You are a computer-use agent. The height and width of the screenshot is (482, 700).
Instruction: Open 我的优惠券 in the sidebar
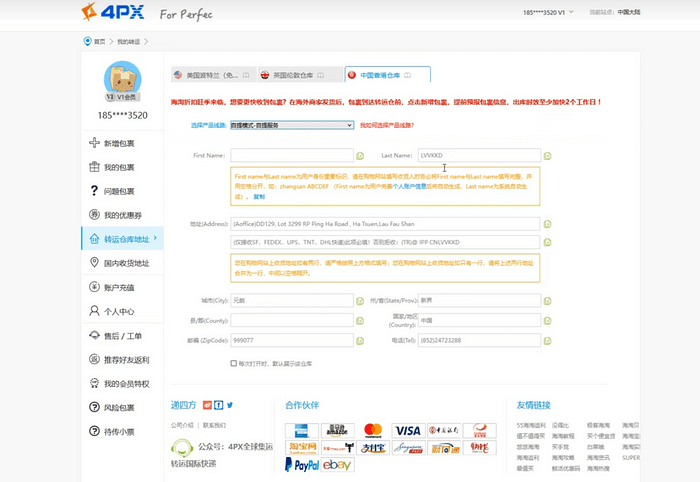(120, 215)
